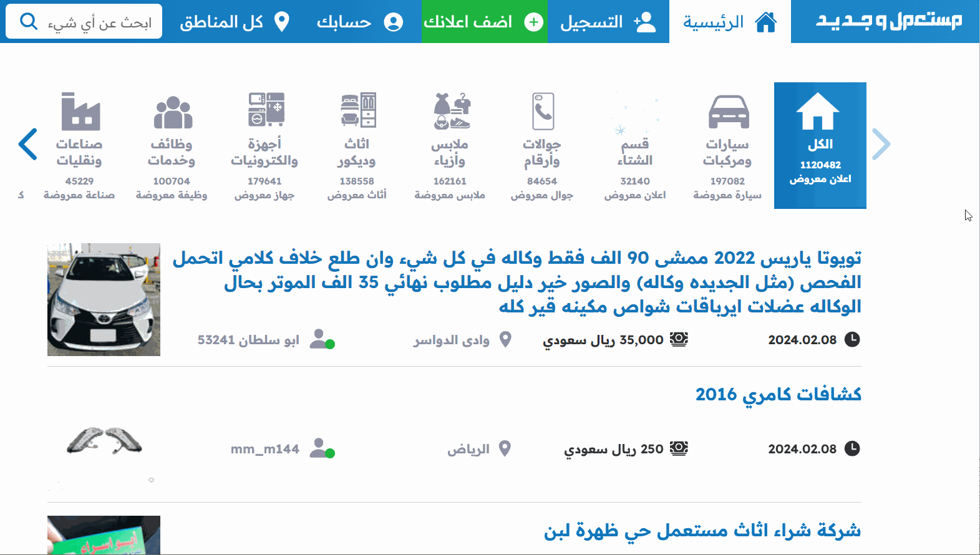Select the industries and transport category icon
This screenshot has width=980, height=555.
coord(80,112)
